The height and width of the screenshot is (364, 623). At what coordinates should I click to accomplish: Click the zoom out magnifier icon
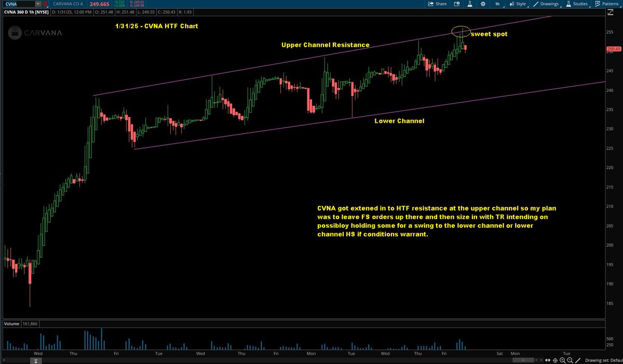coord(570,360)
